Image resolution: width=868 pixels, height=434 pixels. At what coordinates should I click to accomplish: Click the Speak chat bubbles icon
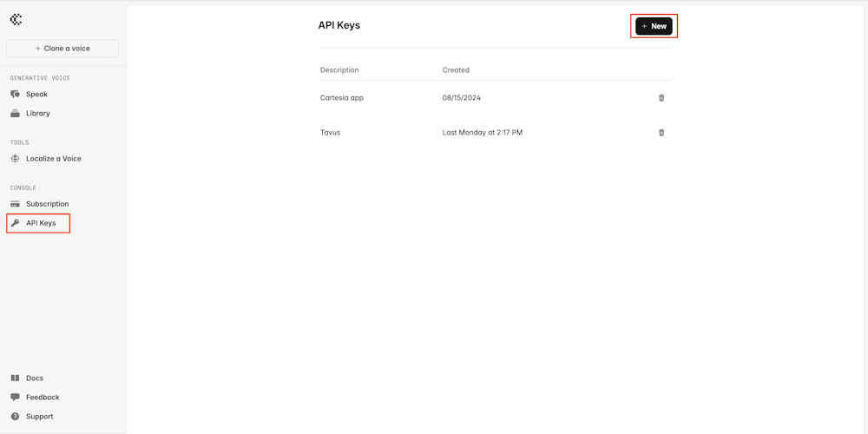click(15, 94)
